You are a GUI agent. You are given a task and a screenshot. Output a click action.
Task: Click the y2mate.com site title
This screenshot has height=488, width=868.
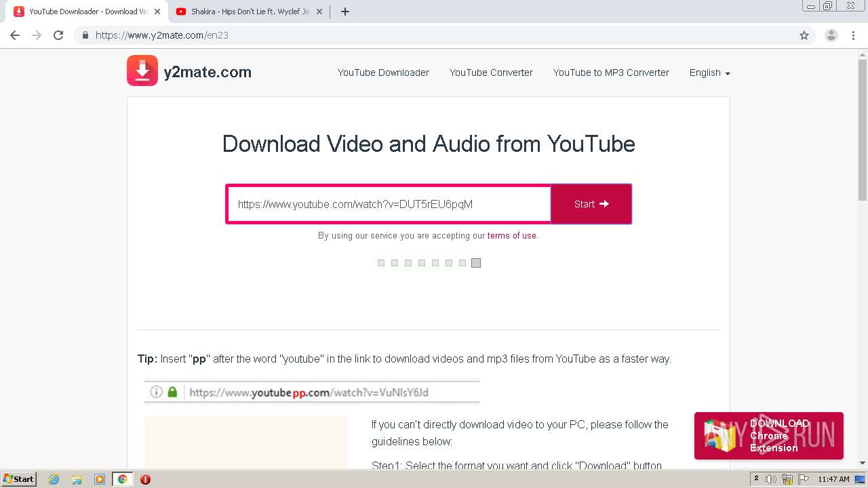coord(208,72)
